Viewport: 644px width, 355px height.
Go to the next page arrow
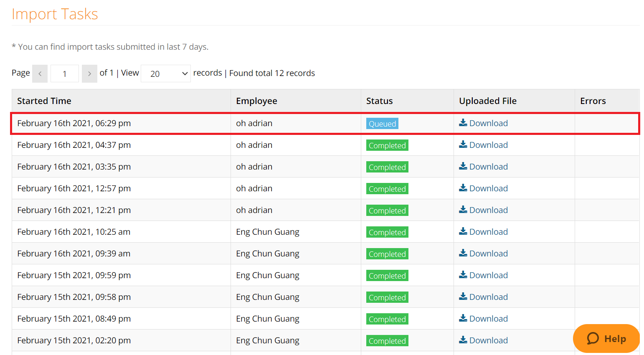click(89, 74)
